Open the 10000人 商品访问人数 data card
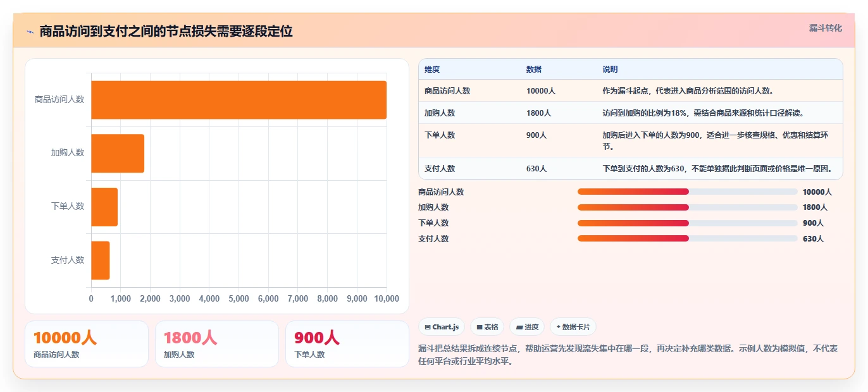 87,344
